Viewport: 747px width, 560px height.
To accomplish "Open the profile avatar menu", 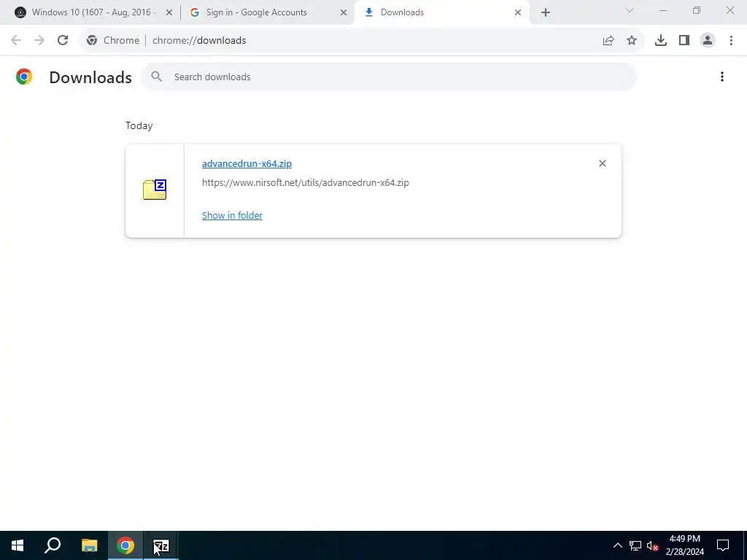I will 708,41.
